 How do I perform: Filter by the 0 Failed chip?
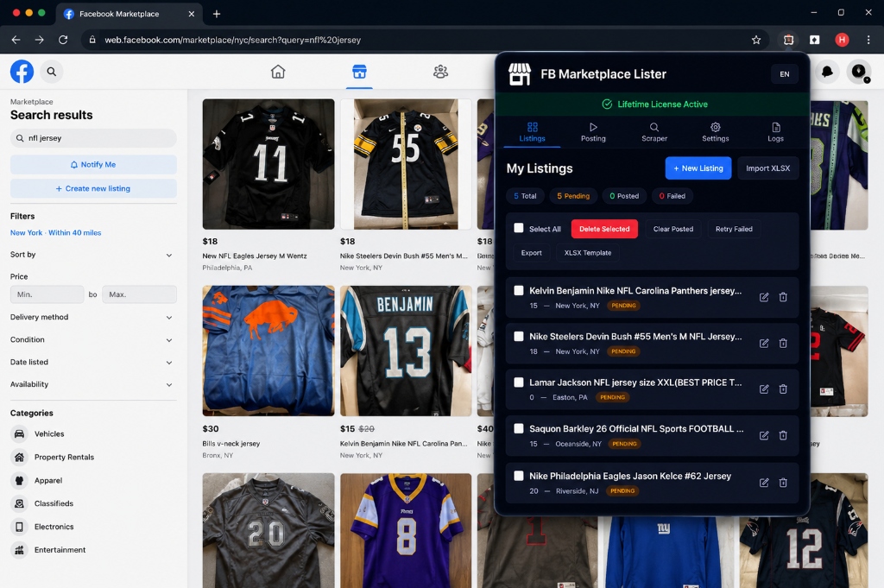tap(672, 196)
